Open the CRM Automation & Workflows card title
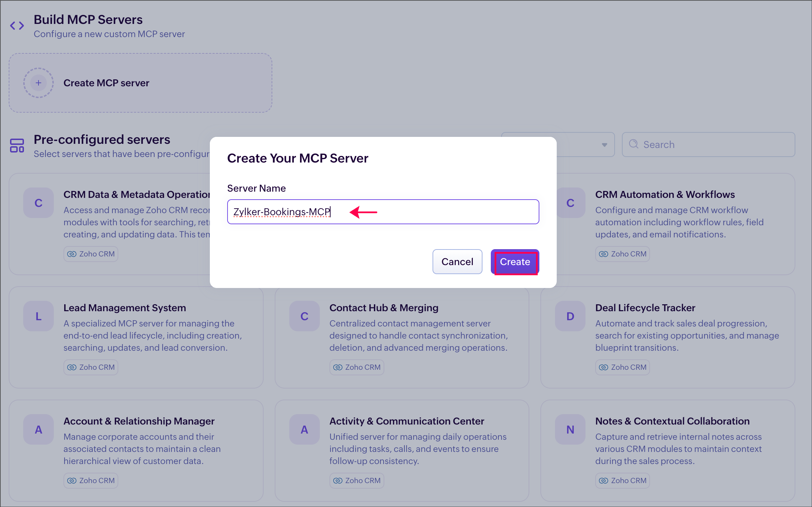 (665, 194)
